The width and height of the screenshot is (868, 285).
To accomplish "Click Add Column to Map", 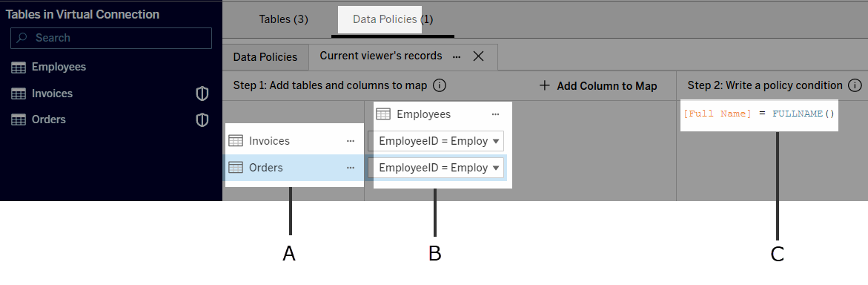I will pyautogui.click(x=598, y=86).
